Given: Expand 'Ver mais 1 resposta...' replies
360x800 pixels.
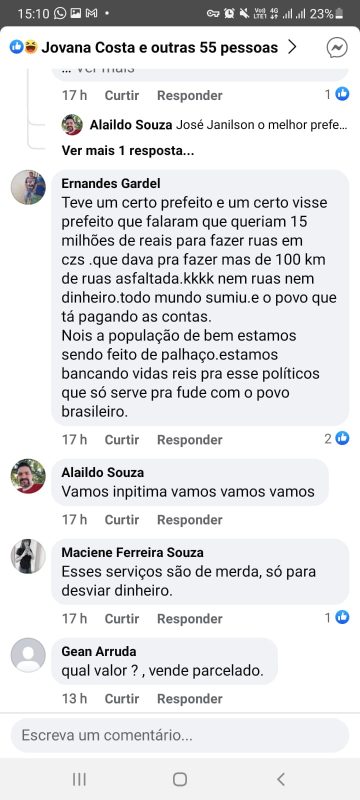Looking at the screenshot, I should point(127,151).
